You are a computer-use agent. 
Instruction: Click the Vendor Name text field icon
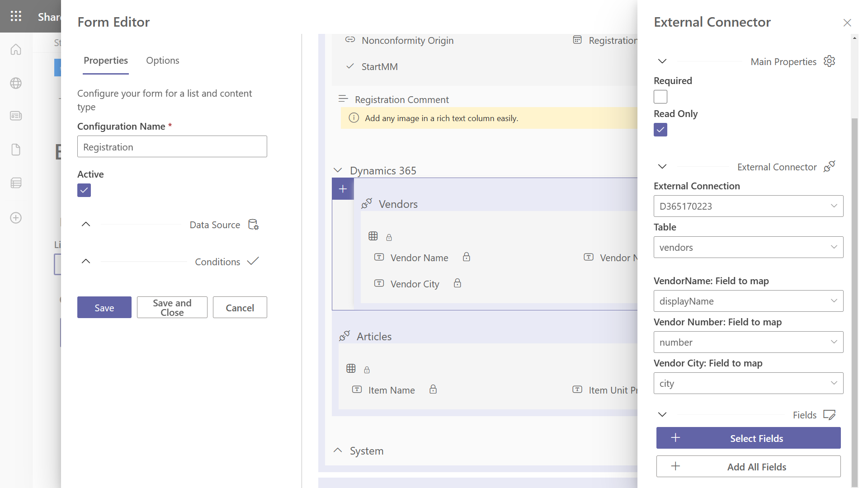379,257
